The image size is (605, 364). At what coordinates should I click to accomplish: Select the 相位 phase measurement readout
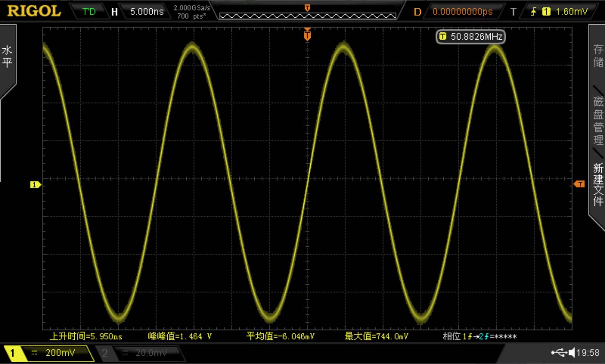[480, 337]
